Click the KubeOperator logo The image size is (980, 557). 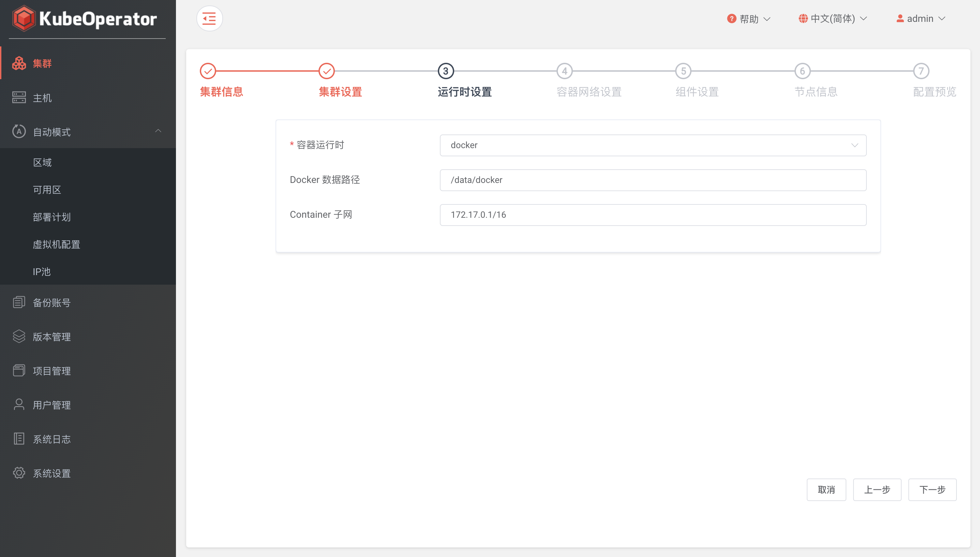tap(86, 18)
